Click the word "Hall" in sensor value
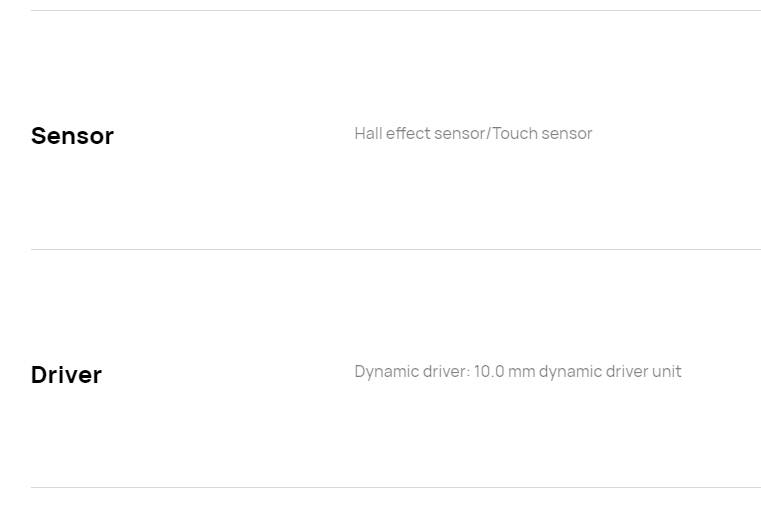761x509 pixels. pyautogui.click(x=368, y=133)
